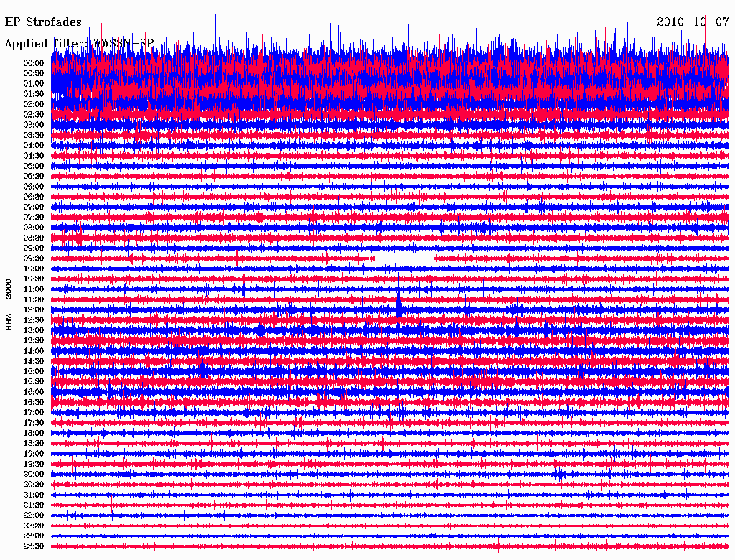Click the 22:30 time label
The height and width of the screenshot is (560, 735).
tap(34, 526)
